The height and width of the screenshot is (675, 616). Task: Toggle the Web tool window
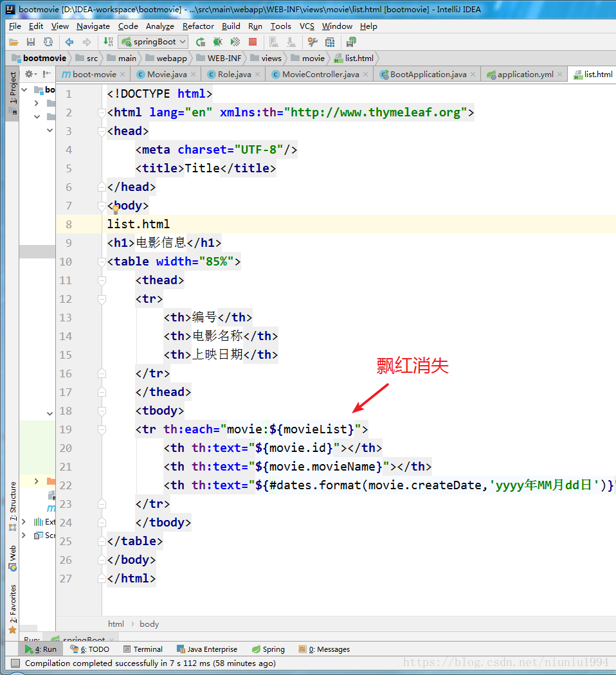tap(13, 558)
